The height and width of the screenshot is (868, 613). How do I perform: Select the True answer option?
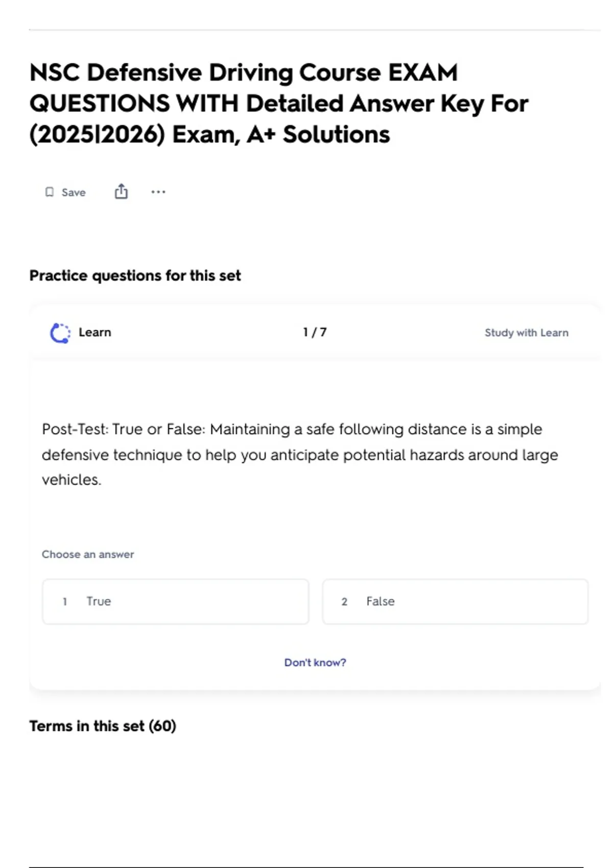pos(175,601)
